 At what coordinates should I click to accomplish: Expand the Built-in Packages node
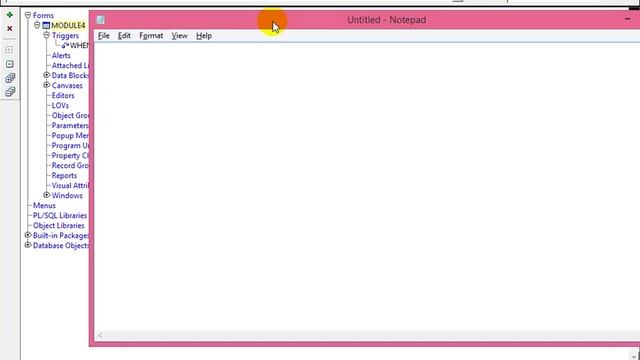(28, 235)
